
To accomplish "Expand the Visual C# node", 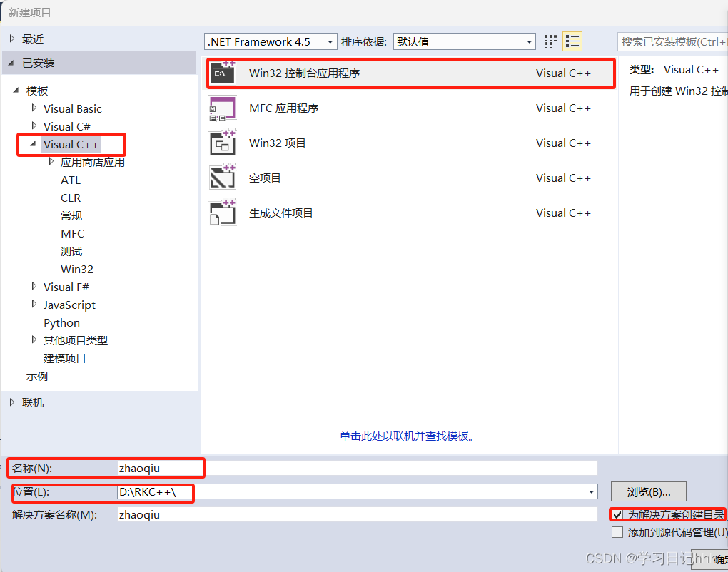I will pos(34,126).
